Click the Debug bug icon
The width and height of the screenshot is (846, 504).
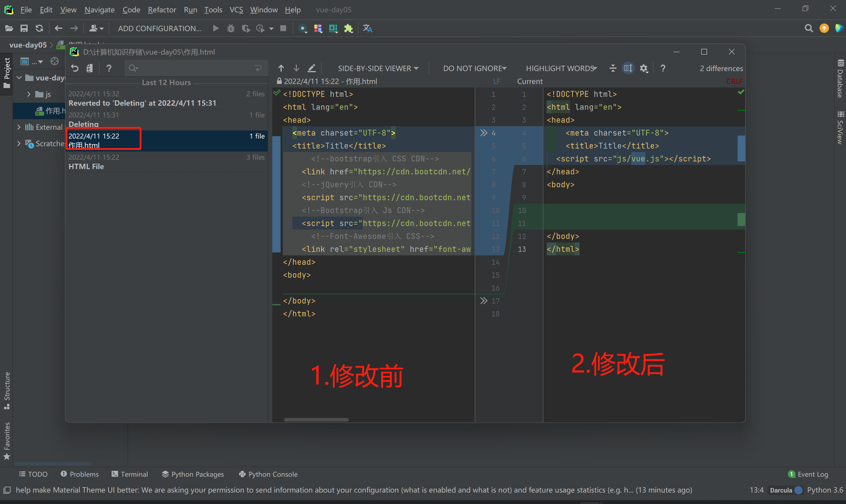pos(231,28)
